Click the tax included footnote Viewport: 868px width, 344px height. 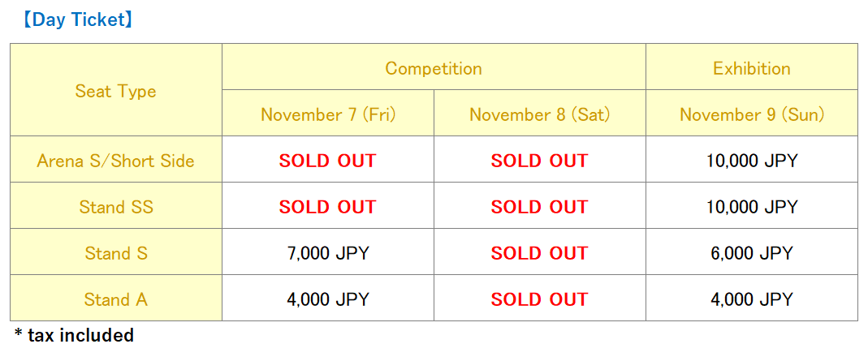click(x=74, y=334)
